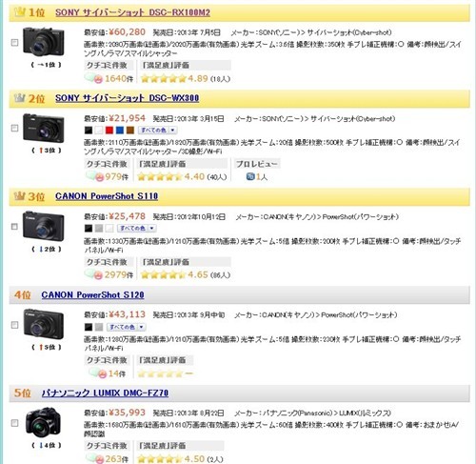Click the PowerShot S110 camera thumbnail
Screen dimensions: 476x464
[x=43, y=226]
